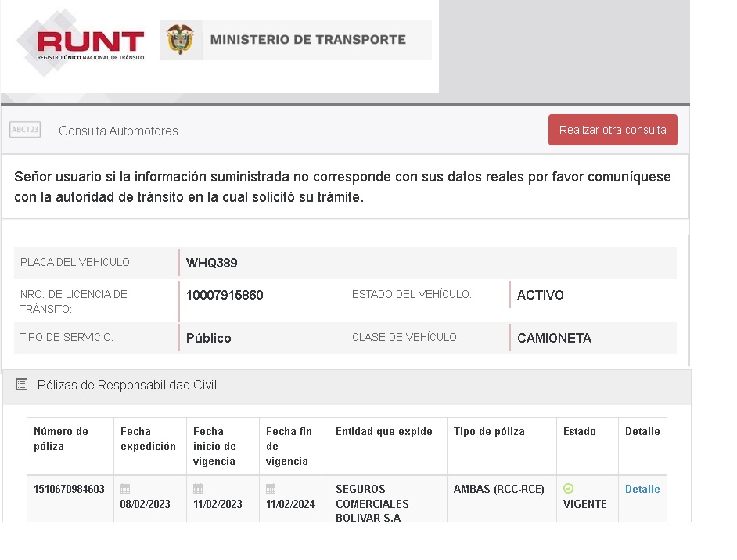Open the Detalle link for the policy
This screenshot has height=560, width=737.
642,489
